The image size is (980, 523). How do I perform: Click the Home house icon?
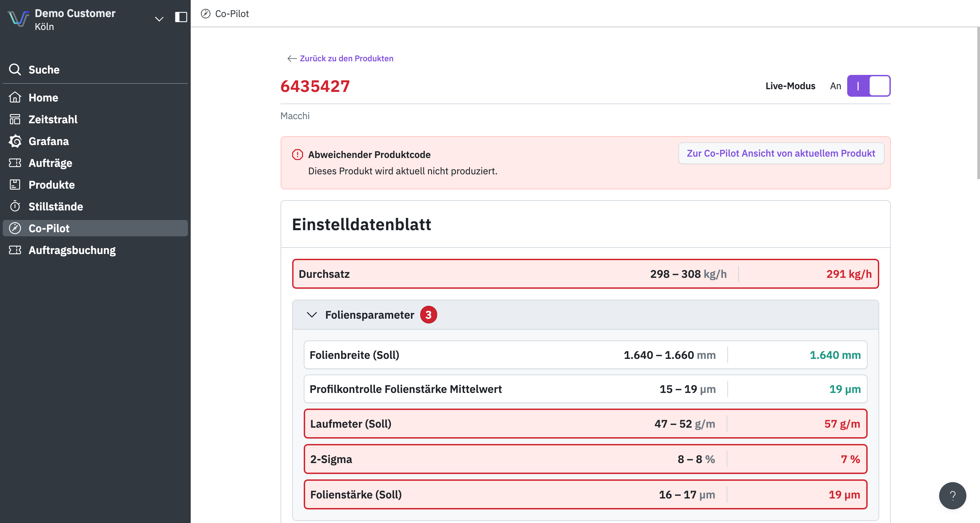click(x=15, y=97)
